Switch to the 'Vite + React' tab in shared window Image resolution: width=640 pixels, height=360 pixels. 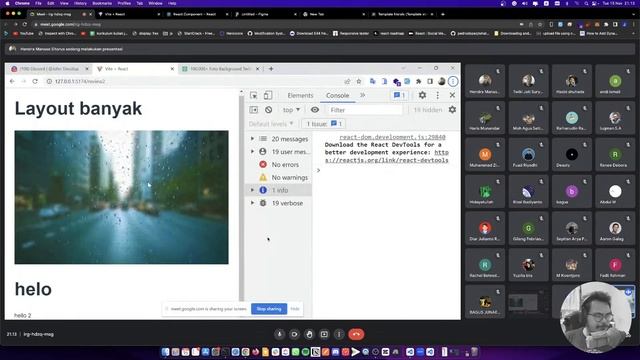[136, 69]
